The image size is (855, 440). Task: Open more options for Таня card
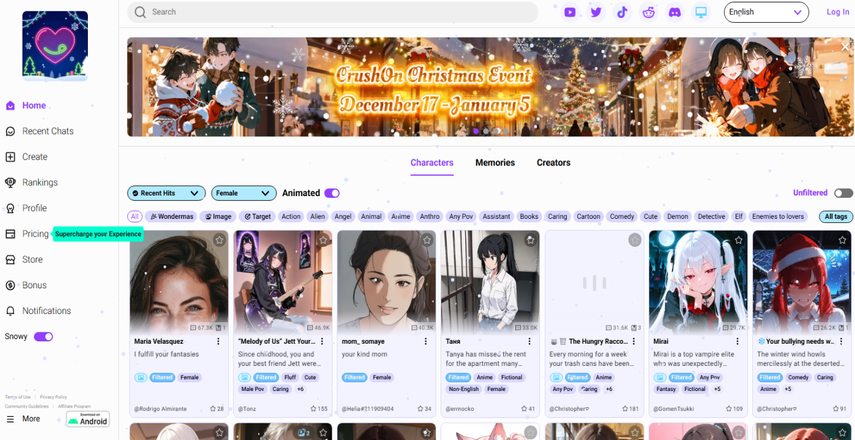(529, 341)
